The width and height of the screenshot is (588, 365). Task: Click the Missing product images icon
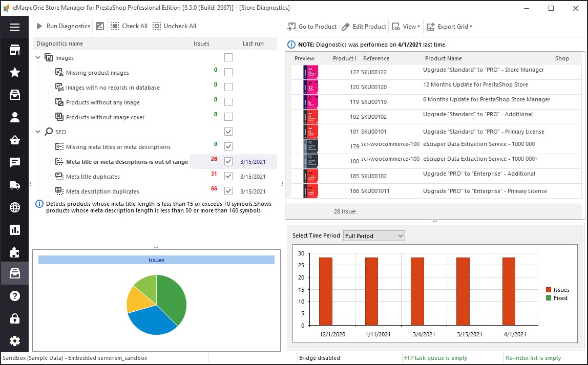tap(59, 72)
